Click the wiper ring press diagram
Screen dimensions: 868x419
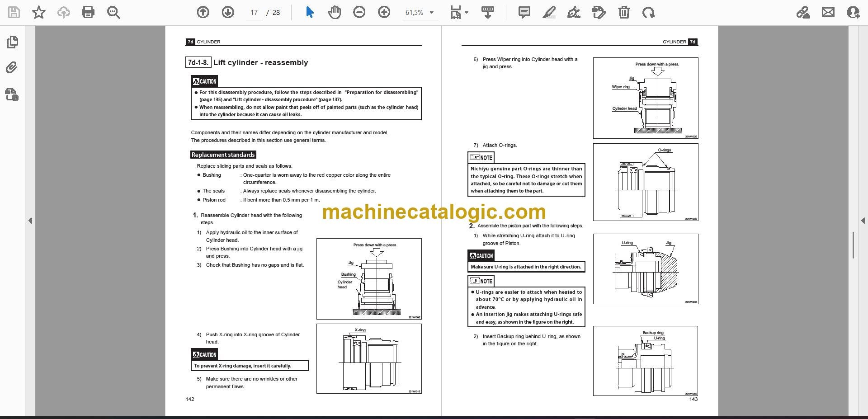coord(646,98)
